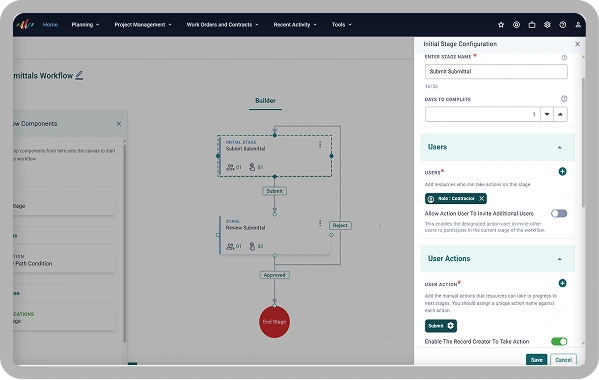Collapse the Users section
The width and height of the screenshot is (599, 380).
tap(560, 147)
